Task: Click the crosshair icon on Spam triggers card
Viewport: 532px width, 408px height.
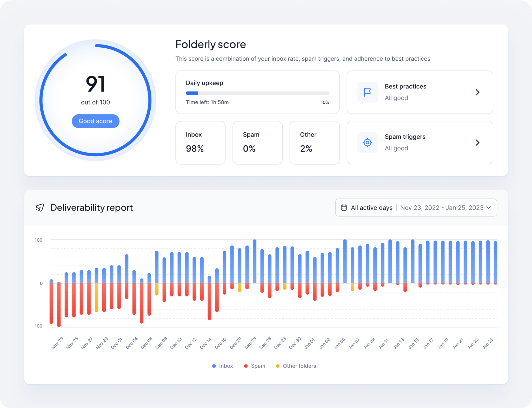Action: (367, 143)
